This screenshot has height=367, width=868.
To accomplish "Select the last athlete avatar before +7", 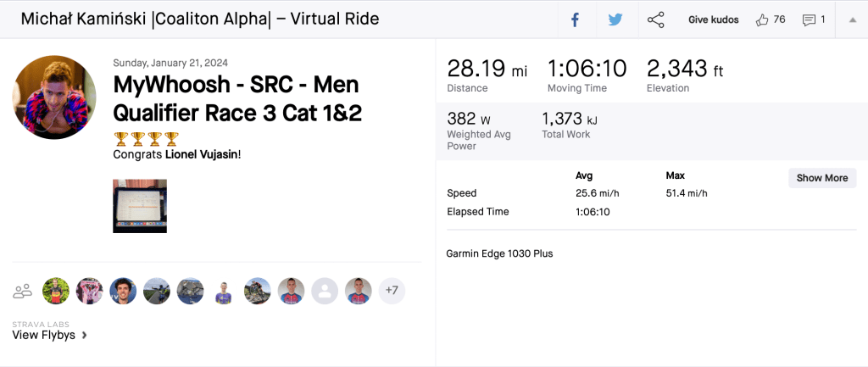I will pos(359,292).
